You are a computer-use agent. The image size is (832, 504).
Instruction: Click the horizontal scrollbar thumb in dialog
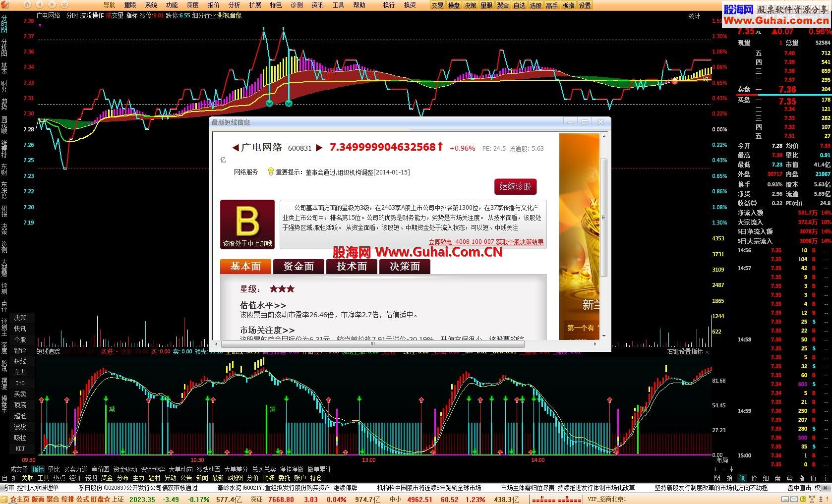372,343
